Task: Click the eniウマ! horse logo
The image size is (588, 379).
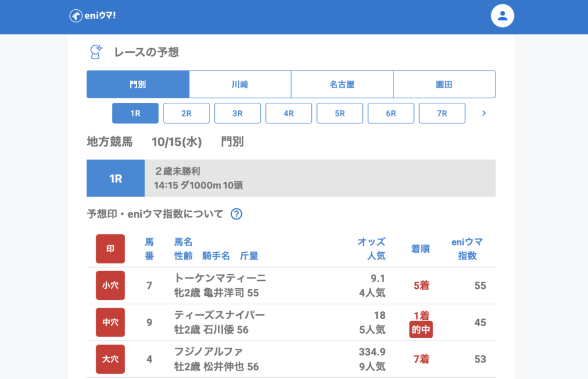Action: 76,16
